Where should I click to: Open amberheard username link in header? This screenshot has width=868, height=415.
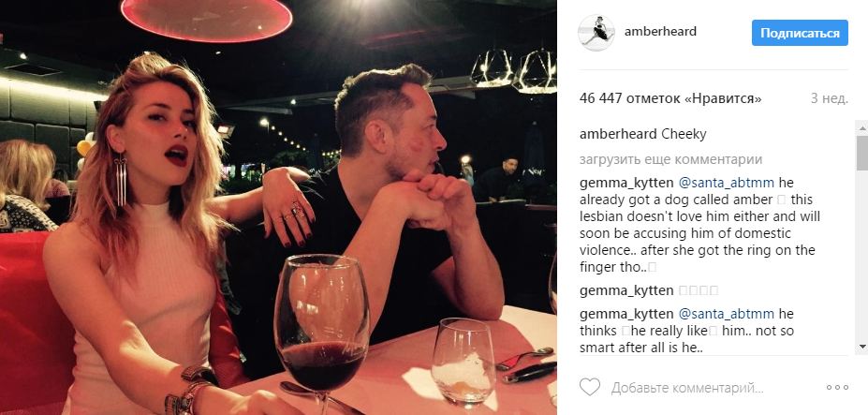click(x=660, y=32)
